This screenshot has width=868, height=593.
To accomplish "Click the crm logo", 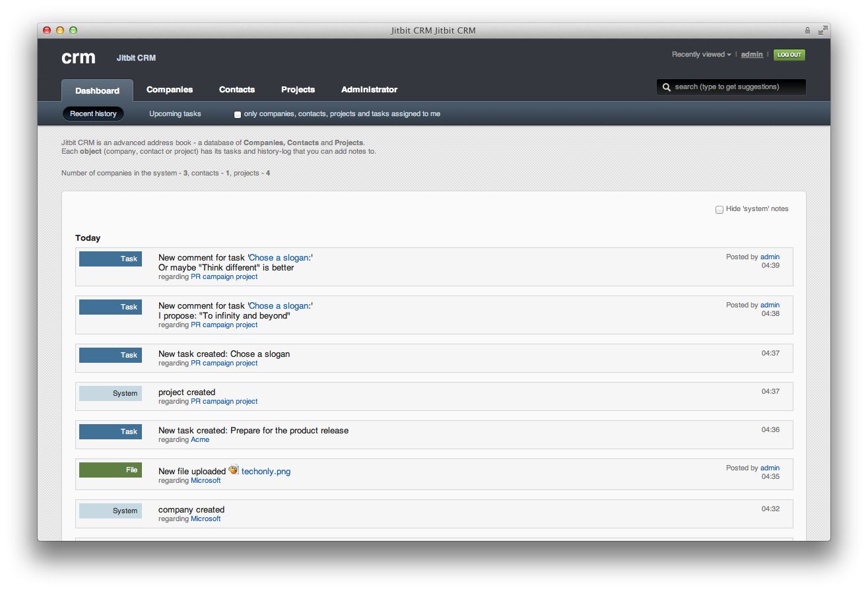I will point(79,58).
